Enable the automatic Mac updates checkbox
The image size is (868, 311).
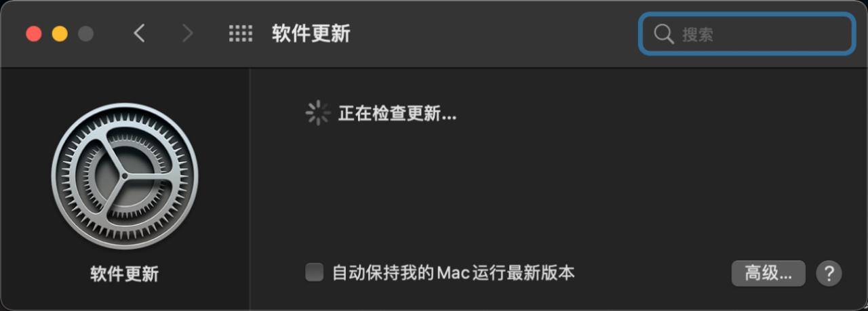tap(314, 273)
